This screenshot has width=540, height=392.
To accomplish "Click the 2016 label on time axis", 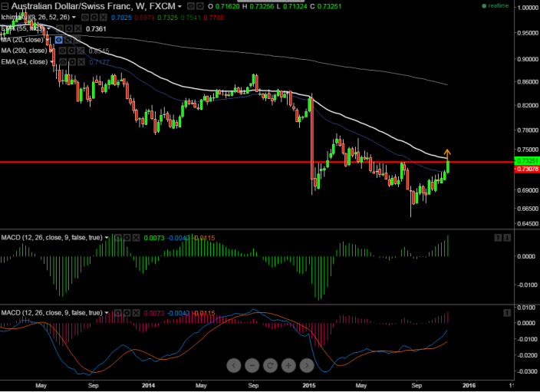I will click(x=469, y=385).
